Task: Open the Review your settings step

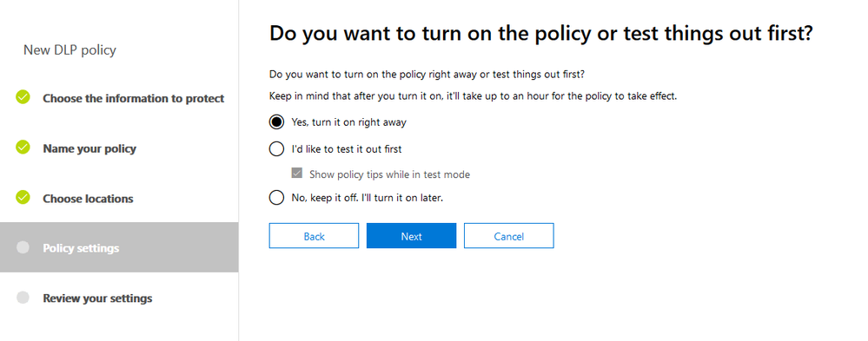Action: click(x=97, y=298)
